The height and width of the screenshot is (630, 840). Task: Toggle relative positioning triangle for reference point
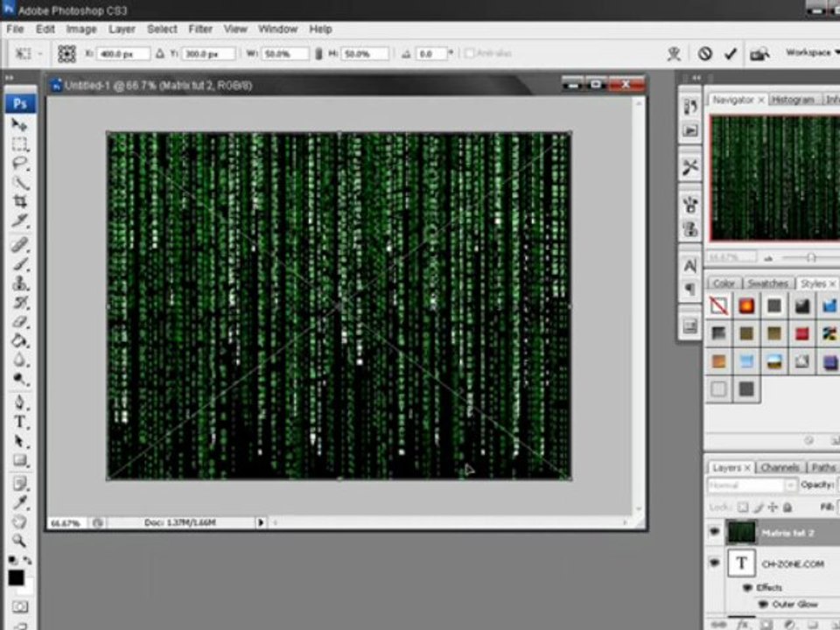coord(159,53)
